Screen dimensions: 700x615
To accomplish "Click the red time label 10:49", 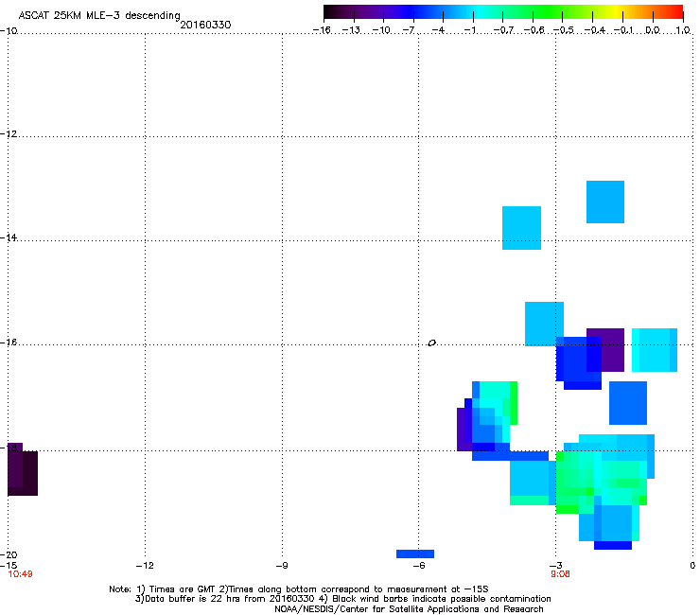I will coord(20,574).
